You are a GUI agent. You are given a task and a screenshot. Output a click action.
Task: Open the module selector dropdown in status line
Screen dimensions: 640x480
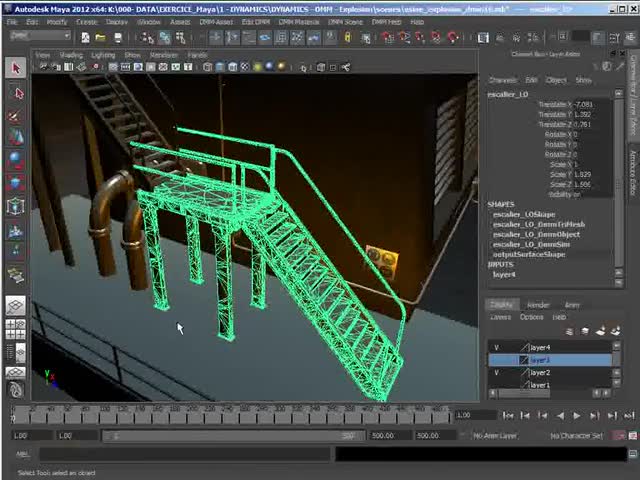(40, 37)
